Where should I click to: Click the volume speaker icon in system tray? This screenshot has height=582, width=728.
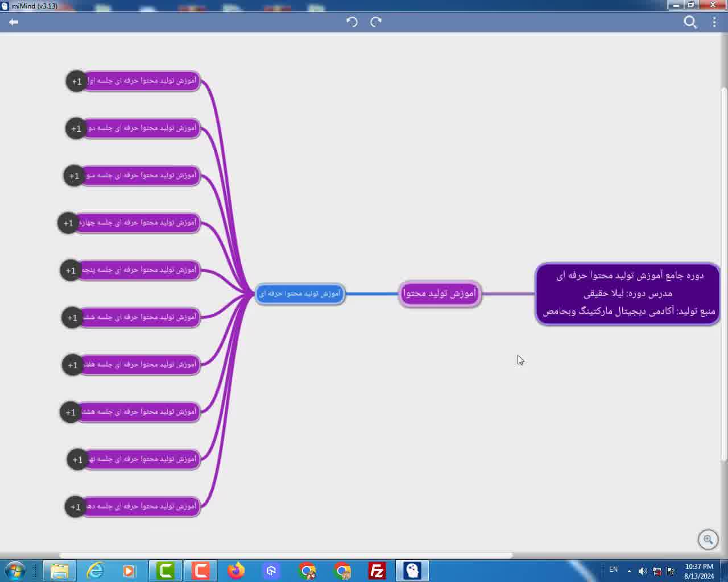click(643, 571)
